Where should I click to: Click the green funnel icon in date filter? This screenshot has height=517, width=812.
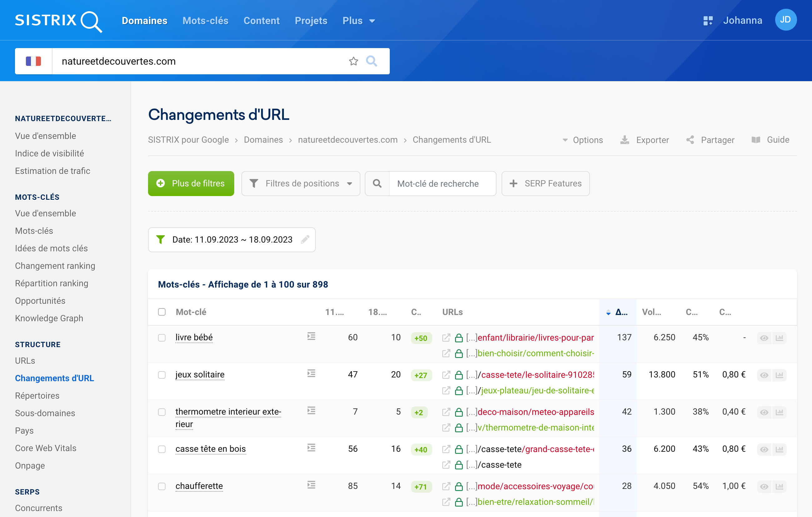pyautogui.click(x=161, y=240)
